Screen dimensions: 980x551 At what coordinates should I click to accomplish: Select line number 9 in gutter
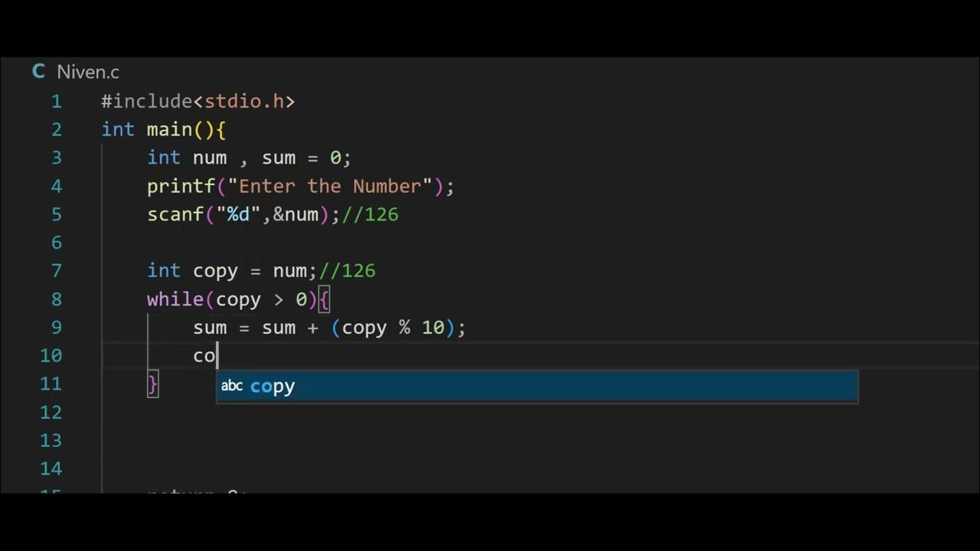pos(56,328)
